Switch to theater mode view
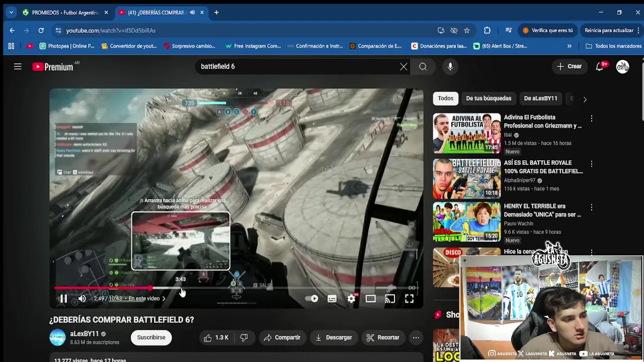644x362 pixels. click(371, 299)
